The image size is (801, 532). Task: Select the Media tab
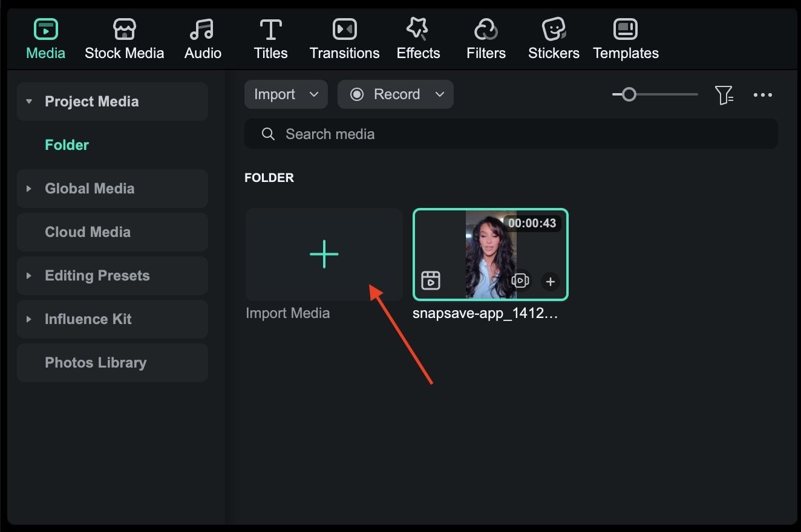point(45,37)
